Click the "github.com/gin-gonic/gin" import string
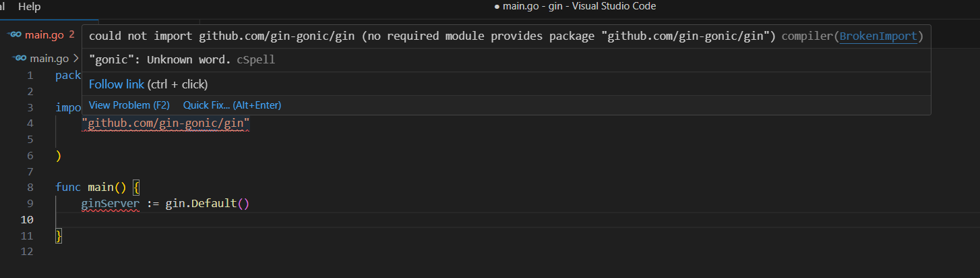The height and width of the screenshot is (278, 980). pos(166,123)
